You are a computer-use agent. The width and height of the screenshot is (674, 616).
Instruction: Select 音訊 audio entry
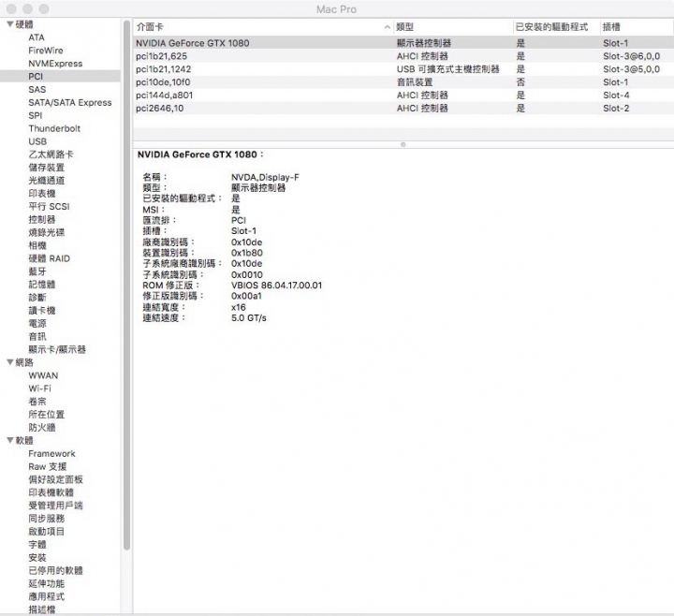tap(37, 337)
